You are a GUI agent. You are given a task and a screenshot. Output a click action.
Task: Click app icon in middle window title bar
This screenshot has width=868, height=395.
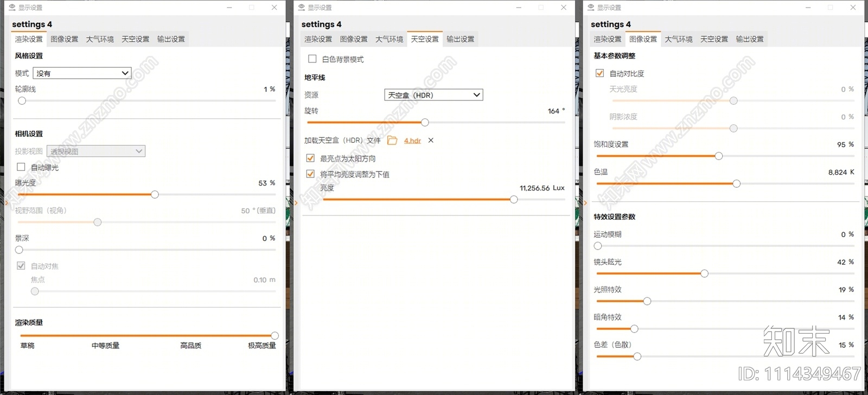click(301, 8)
